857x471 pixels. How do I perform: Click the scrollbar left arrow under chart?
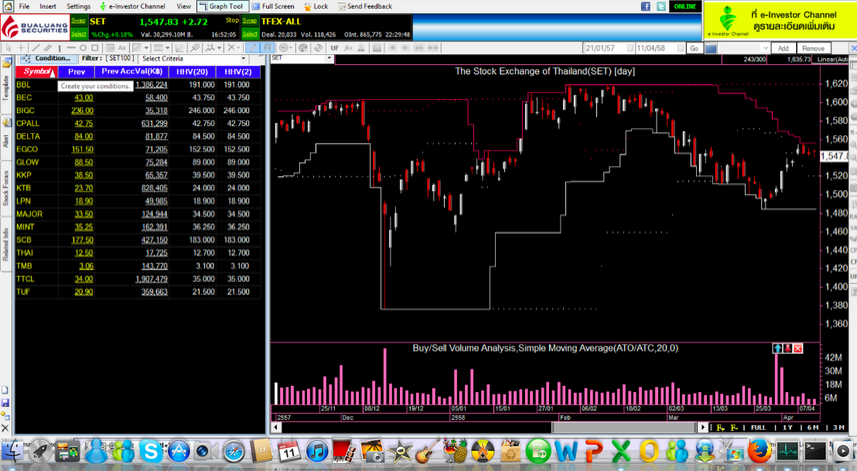tap(276, 427)
